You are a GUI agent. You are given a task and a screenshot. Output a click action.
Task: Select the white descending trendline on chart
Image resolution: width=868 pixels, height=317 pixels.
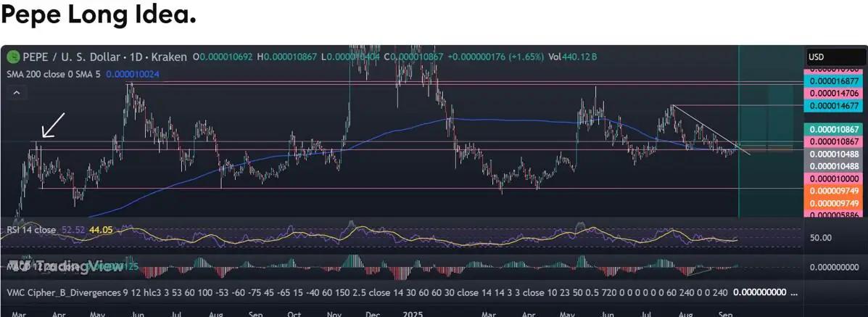coord(707,127)
